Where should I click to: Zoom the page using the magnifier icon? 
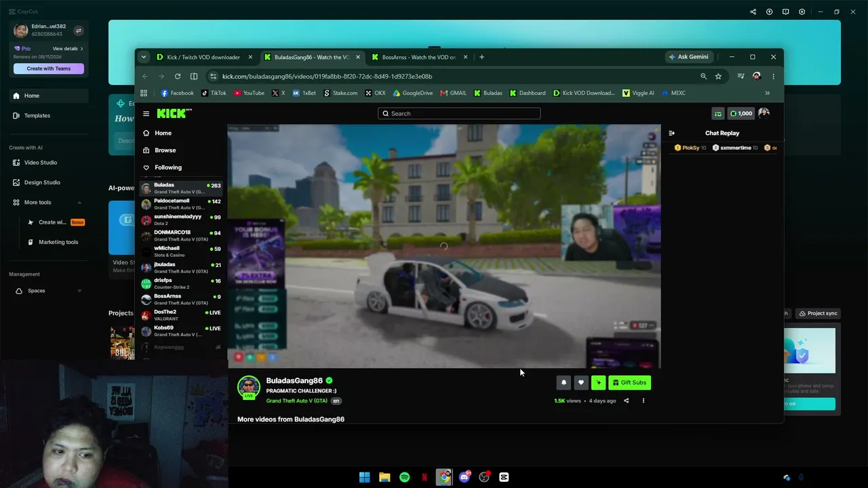pyautogui.click(x=703, y=77)
